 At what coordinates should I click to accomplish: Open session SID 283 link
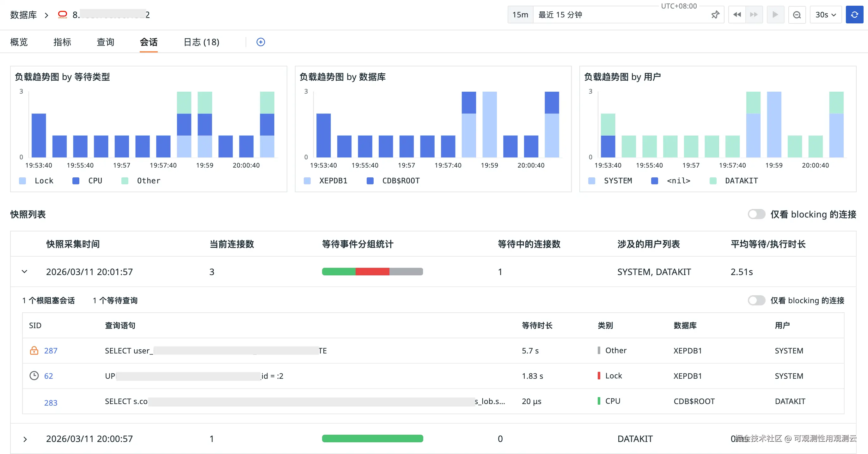point(51,403)
